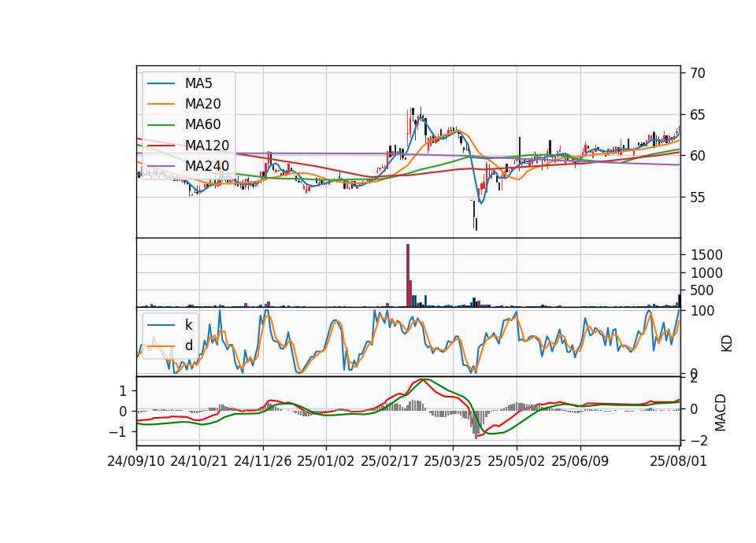The width and height of the screenshot is (756, 543).
Task: Click the 24/09/10 date label
Action: [136, 461]
